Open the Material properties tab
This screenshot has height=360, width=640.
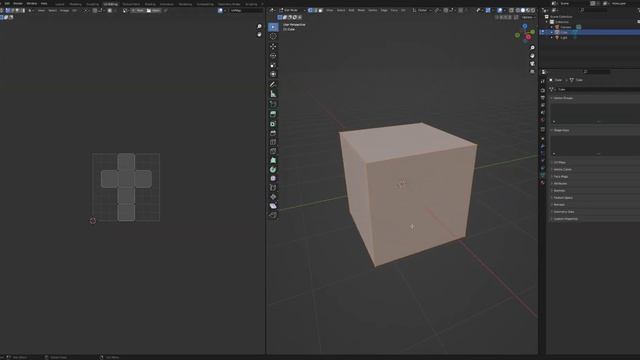[x=542, y=183]
